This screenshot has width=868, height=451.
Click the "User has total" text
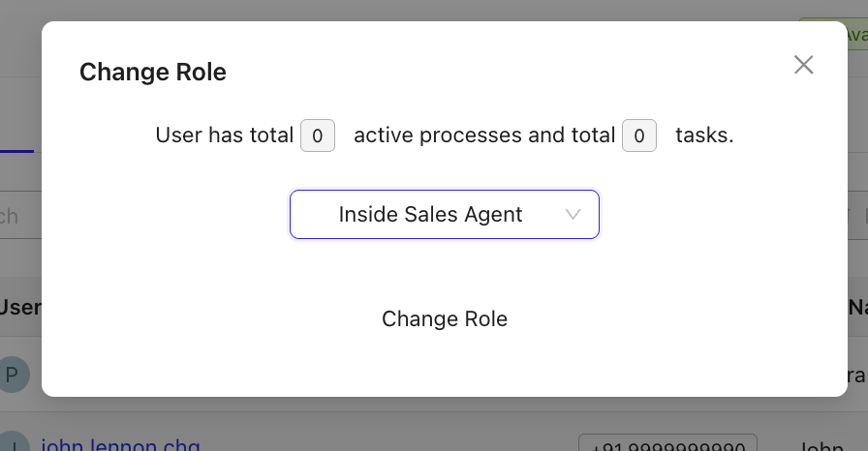pyautogui.click(x=224, y=135)
